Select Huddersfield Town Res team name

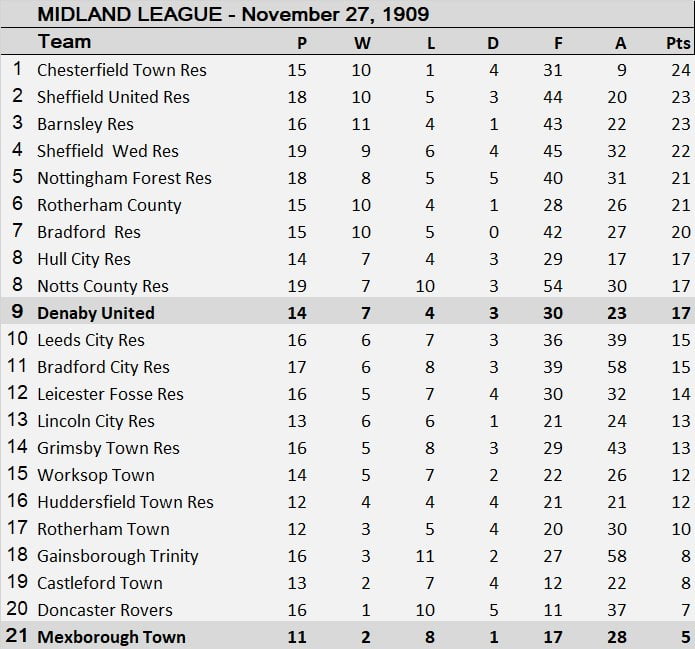(x=125, y=502)
